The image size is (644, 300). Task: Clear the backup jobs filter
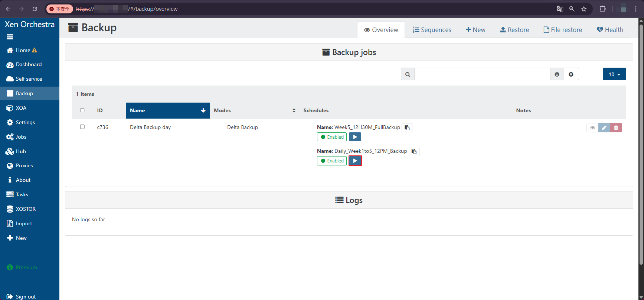tap(571, 74)
